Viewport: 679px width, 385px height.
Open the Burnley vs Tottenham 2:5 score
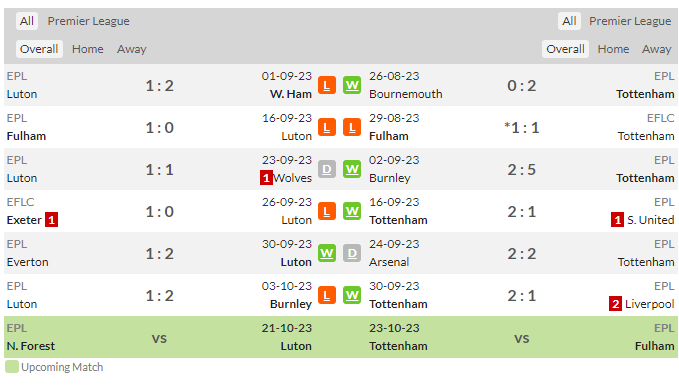point(521,169)
